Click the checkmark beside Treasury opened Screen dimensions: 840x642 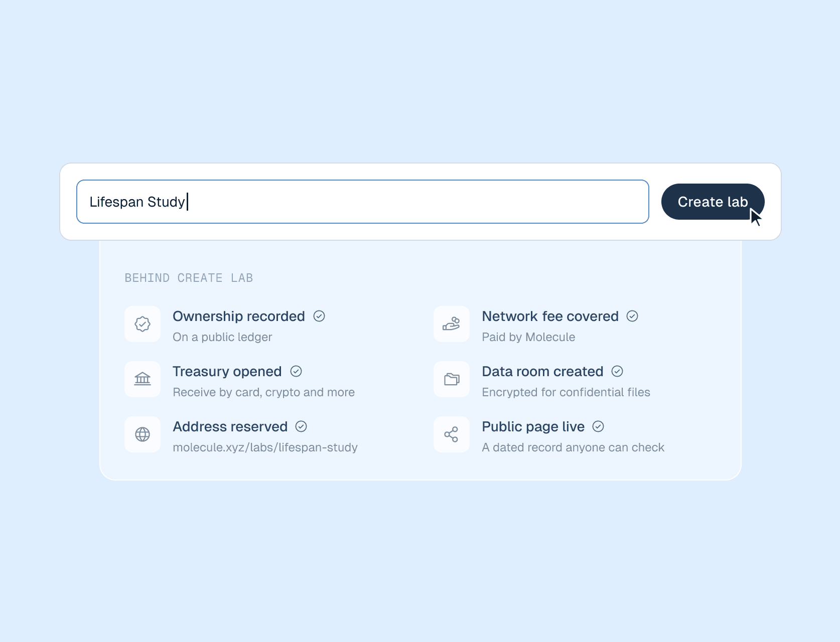pos(296,371)
